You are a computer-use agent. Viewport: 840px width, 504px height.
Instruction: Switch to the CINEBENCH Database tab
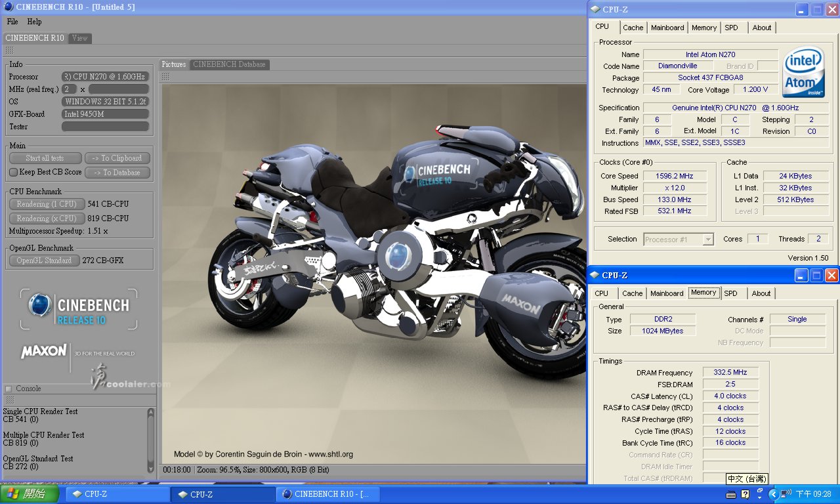(230, 64)
